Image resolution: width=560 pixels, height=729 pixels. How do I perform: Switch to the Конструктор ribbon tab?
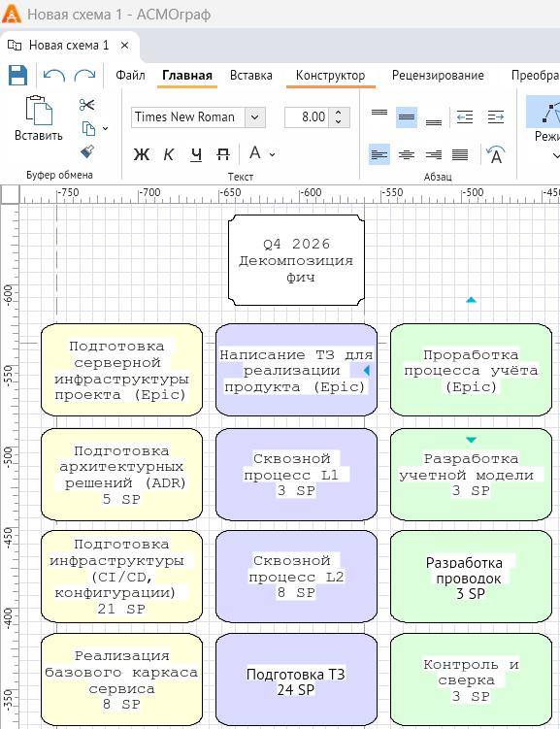tap(330, 76)
